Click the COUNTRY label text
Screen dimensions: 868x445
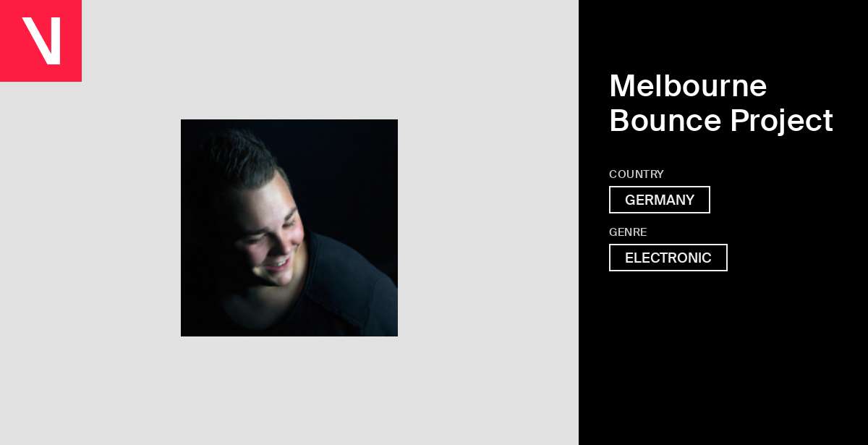click(x=637, y=174)
